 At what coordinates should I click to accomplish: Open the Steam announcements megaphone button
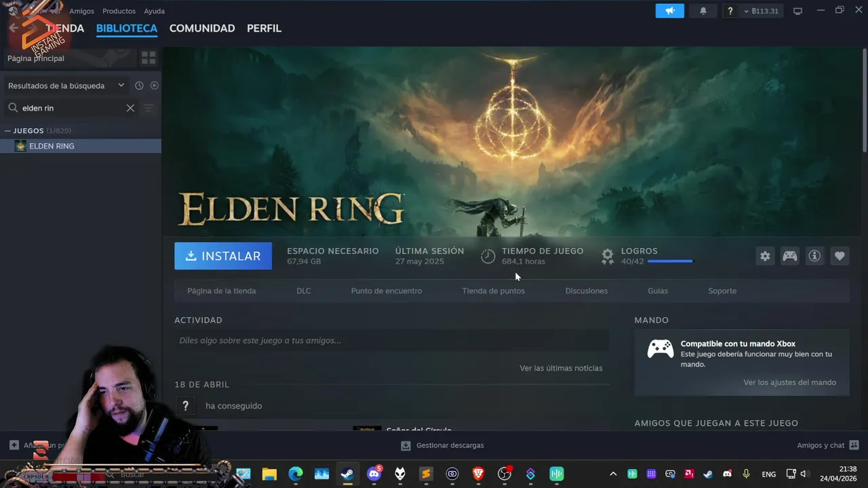[669, 11]
